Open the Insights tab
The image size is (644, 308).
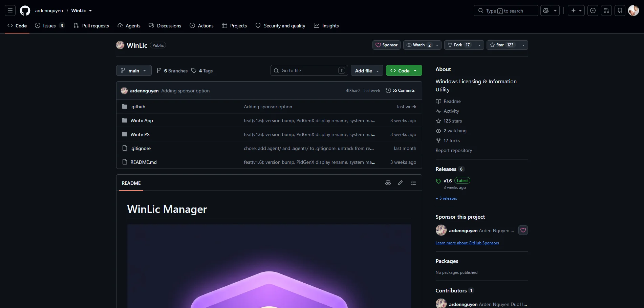click(326, 26)
